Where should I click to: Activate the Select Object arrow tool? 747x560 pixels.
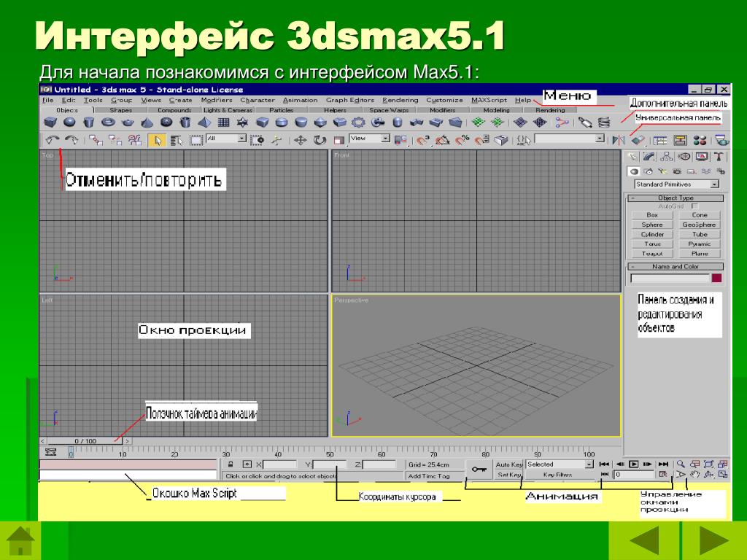pyautogui.click(x=157, y=141)
